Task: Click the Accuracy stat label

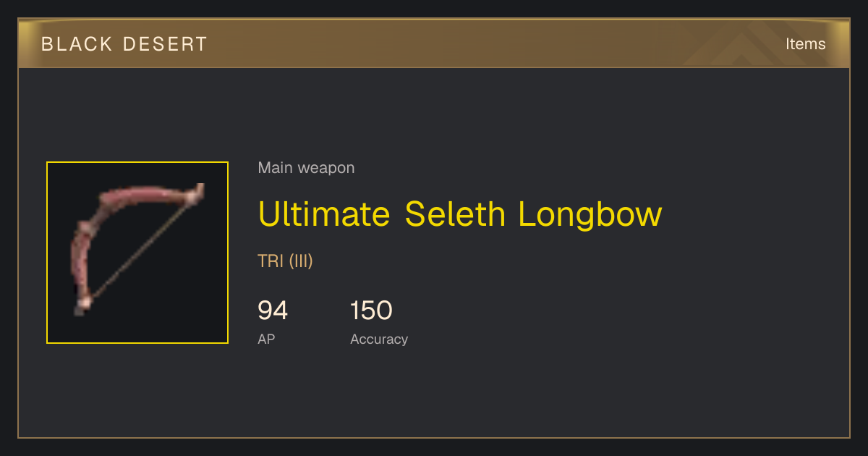Action: pyautogui.click(x=379, y=339)
